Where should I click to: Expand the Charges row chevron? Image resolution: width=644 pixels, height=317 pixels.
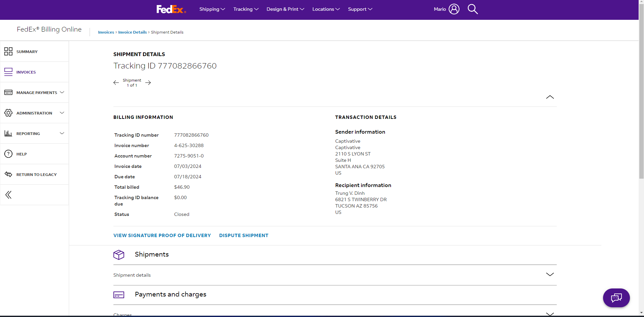coord(550,314)
